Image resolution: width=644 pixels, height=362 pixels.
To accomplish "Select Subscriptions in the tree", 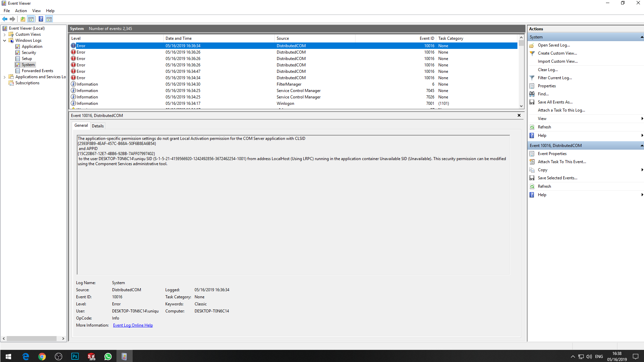I will (27, 83).
